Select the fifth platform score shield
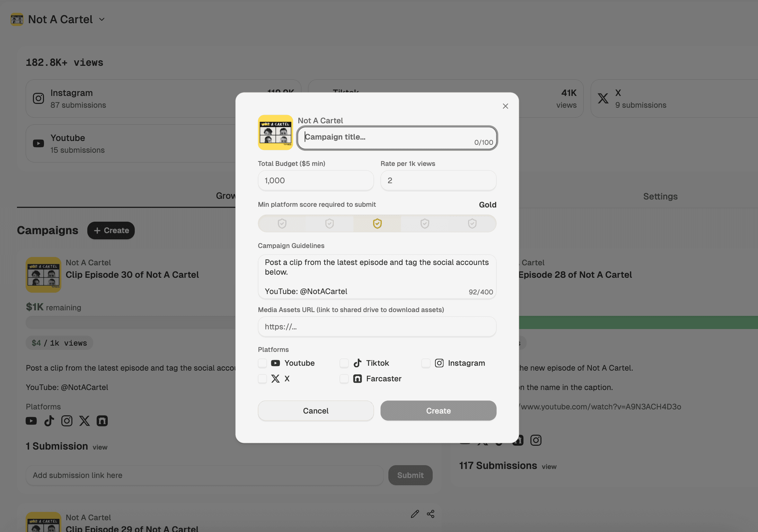 472,223
